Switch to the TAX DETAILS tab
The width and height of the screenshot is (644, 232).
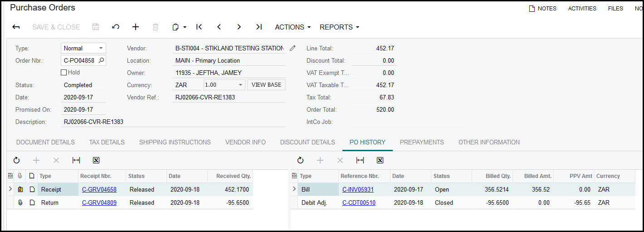point(107,142)
